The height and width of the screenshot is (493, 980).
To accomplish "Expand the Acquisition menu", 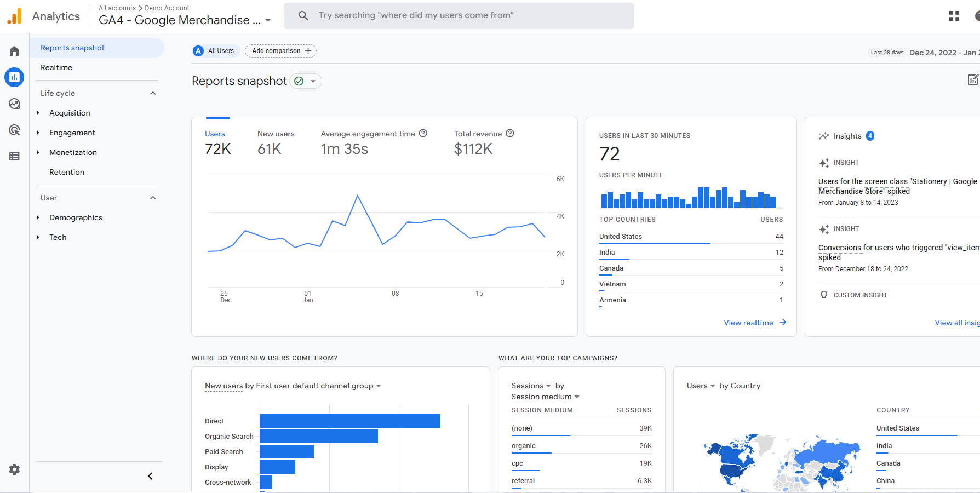I will click(38, 113).
